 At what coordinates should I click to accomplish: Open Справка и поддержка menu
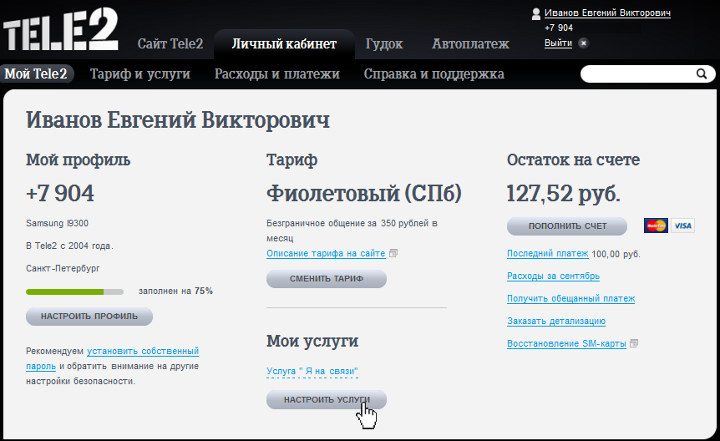[x=434, y=74]
